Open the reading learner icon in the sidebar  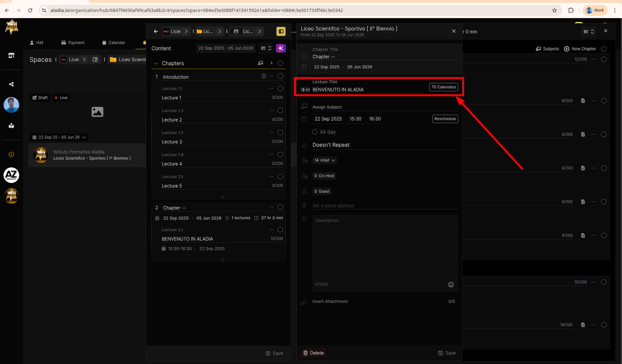coord(11,125)
